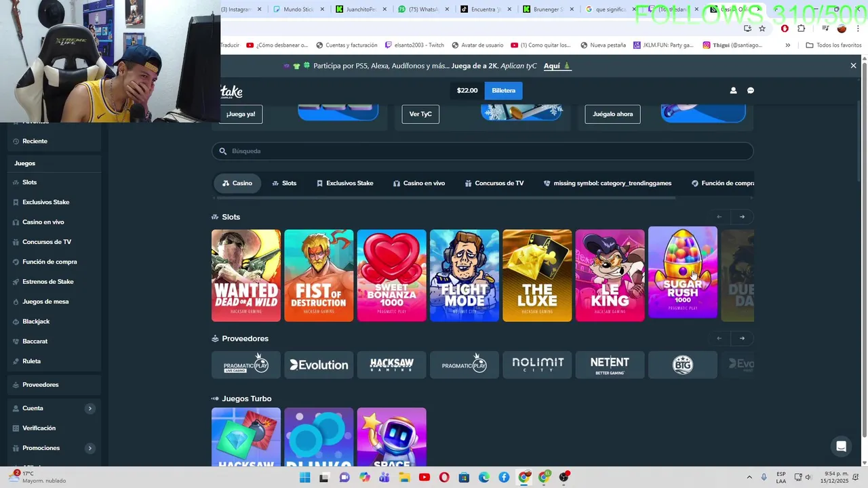Open Sweet Bonanza 1000 game
The height and width of the screenshot is (488, 868).
pyautogui.click(x=392, y=275)
